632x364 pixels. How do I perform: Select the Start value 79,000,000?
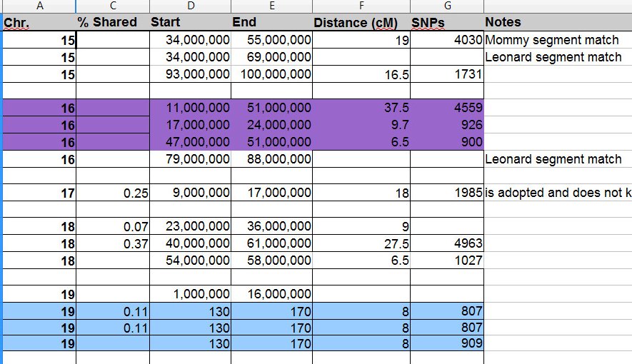coord(190,159)
